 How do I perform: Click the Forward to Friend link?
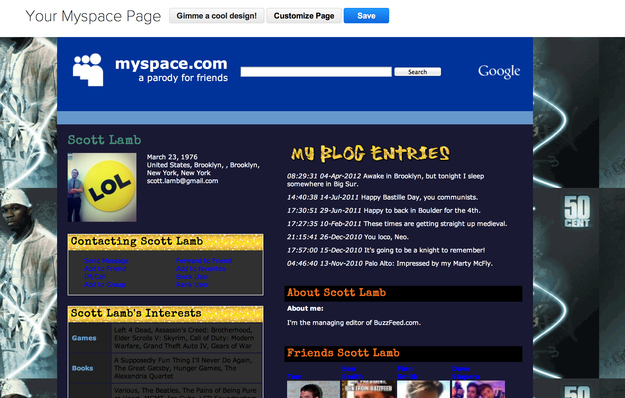click(204, 261)
